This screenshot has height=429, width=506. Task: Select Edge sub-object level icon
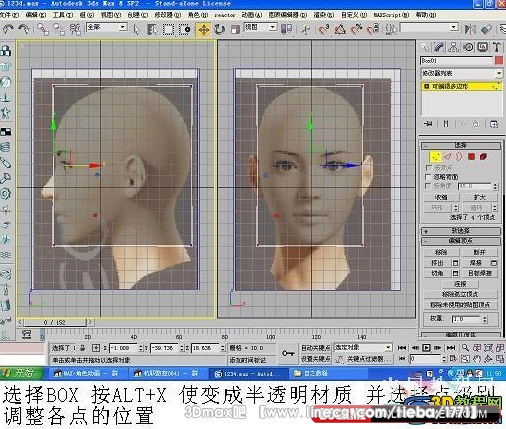(448, 156)
